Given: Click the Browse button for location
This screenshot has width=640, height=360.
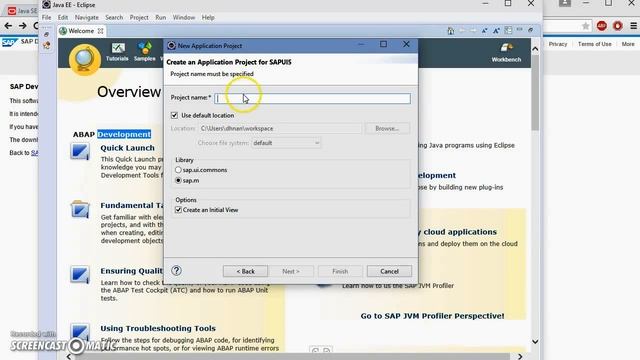Looking at the screenshot, I should pos(387,129).
